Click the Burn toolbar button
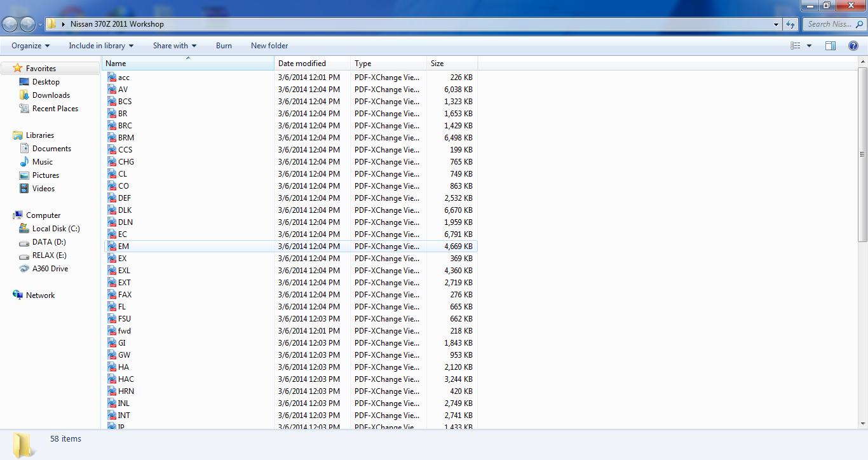The image size is (868, 460). (x=224, y=46)
